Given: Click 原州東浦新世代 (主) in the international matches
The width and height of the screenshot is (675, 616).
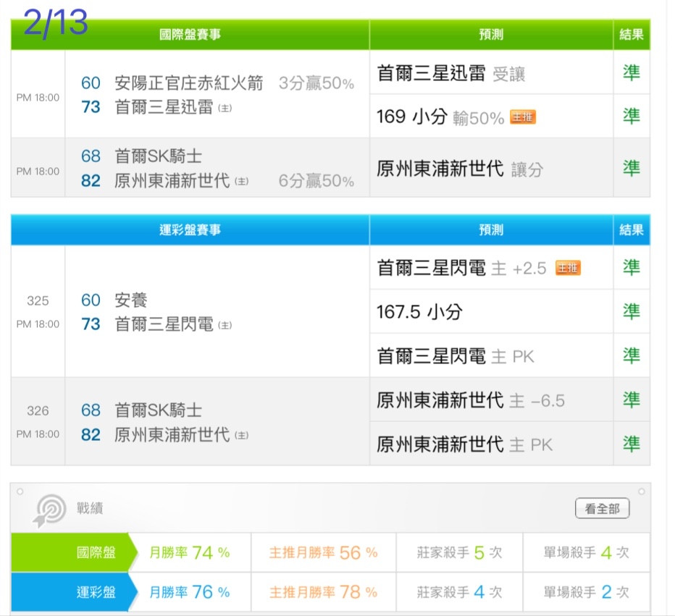Looking at the screenshot, I should [x=181, y=181].
